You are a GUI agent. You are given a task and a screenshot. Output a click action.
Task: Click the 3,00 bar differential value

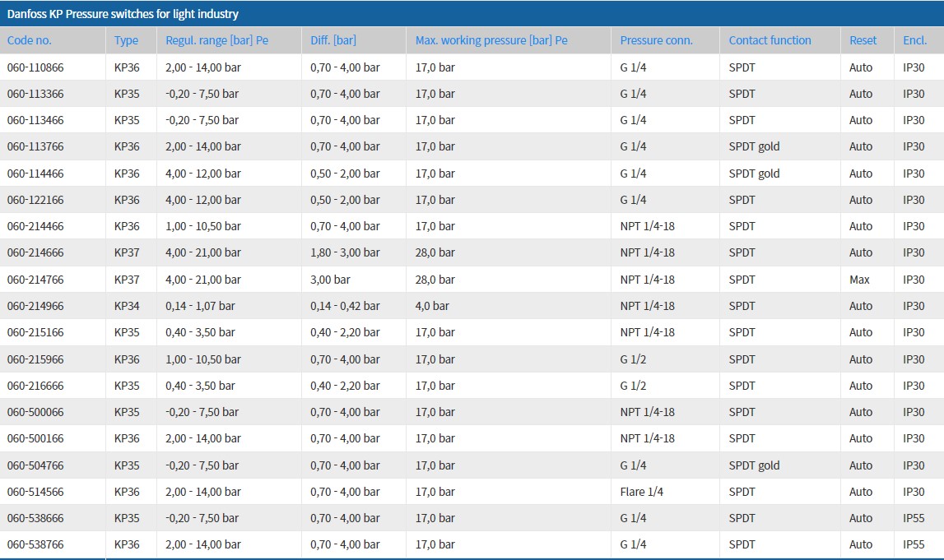pos(331,280)
